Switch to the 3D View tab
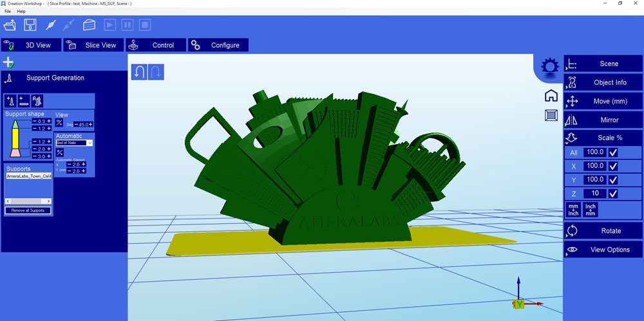 pos(31,45)
